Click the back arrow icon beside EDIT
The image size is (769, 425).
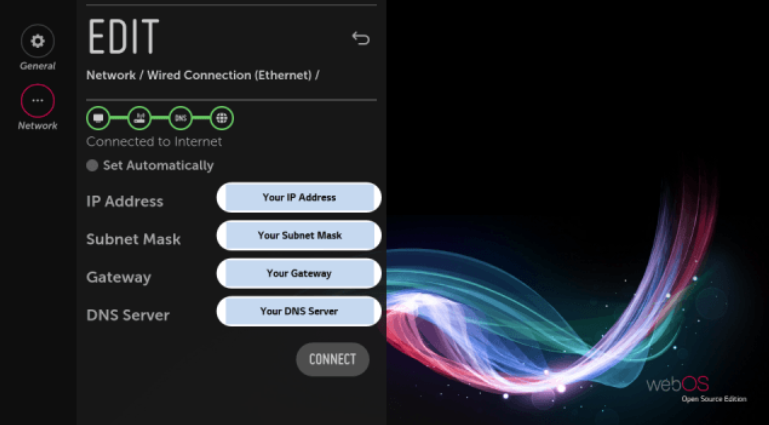[x=360, y=38]
